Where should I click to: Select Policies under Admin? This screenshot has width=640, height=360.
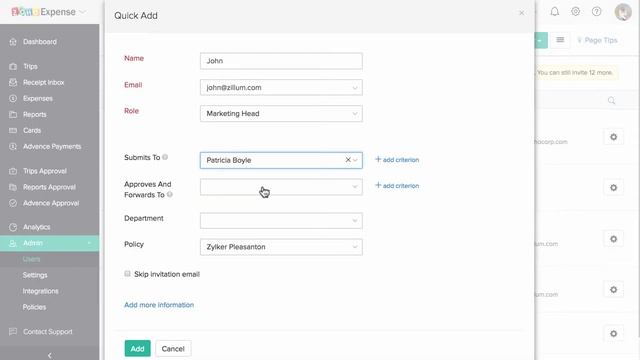point(34,307)
